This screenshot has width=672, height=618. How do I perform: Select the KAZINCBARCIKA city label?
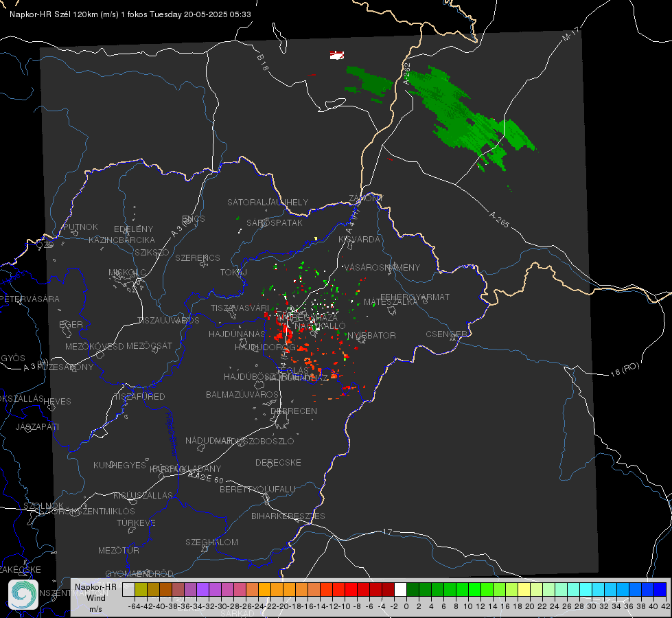121,240
